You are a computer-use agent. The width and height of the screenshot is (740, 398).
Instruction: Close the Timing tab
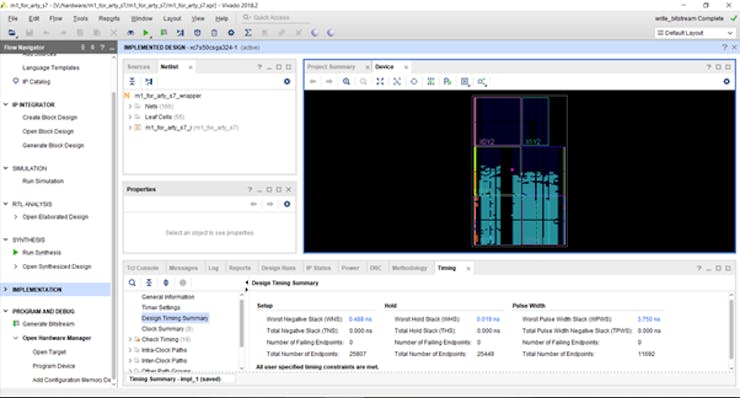click(468, 268)
